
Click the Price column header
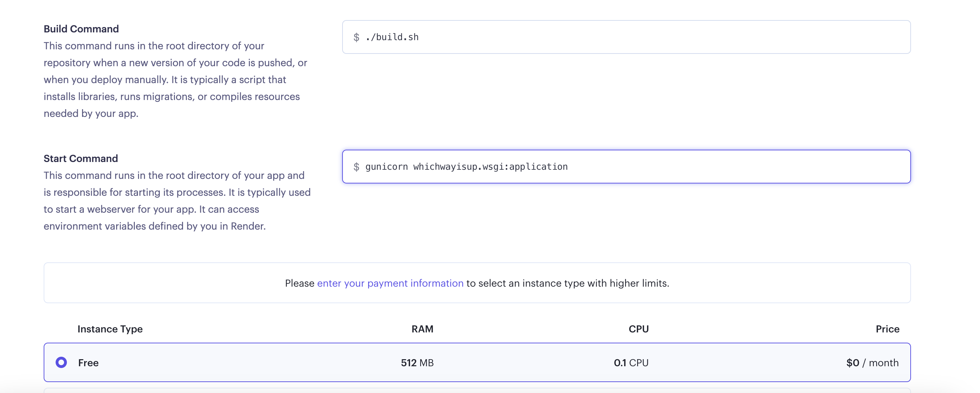tap(887, 329)
